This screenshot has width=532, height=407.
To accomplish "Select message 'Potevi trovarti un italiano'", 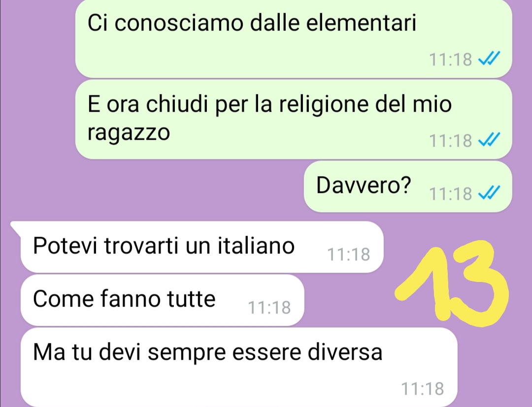I will [x=202, y=247].
